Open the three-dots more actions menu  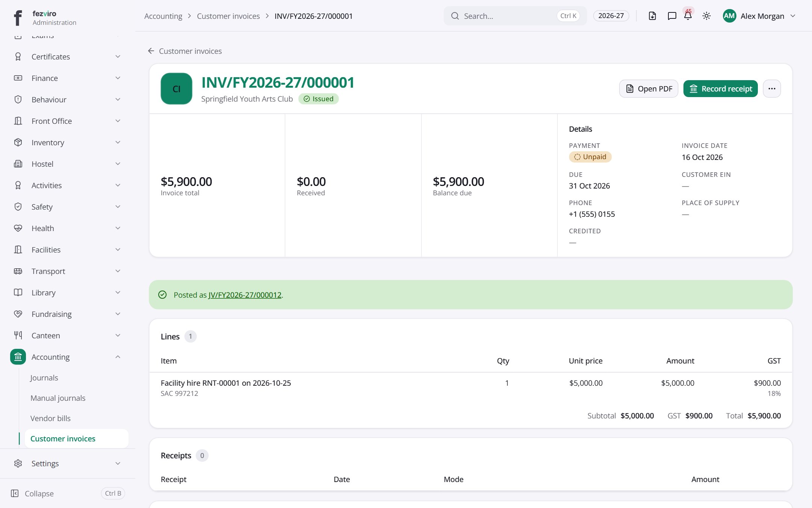pos(772,89)
